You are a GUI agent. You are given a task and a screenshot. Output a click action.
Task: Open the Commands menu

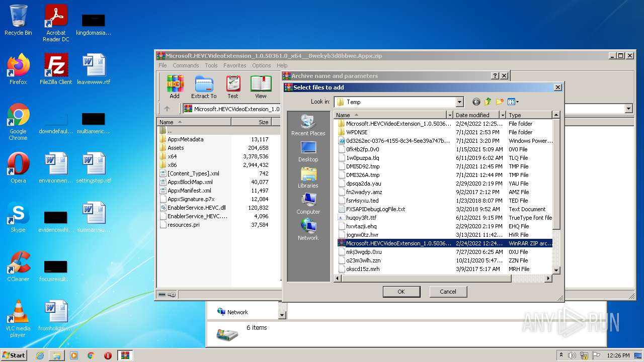pyautogui.click(x=186, y=65)
